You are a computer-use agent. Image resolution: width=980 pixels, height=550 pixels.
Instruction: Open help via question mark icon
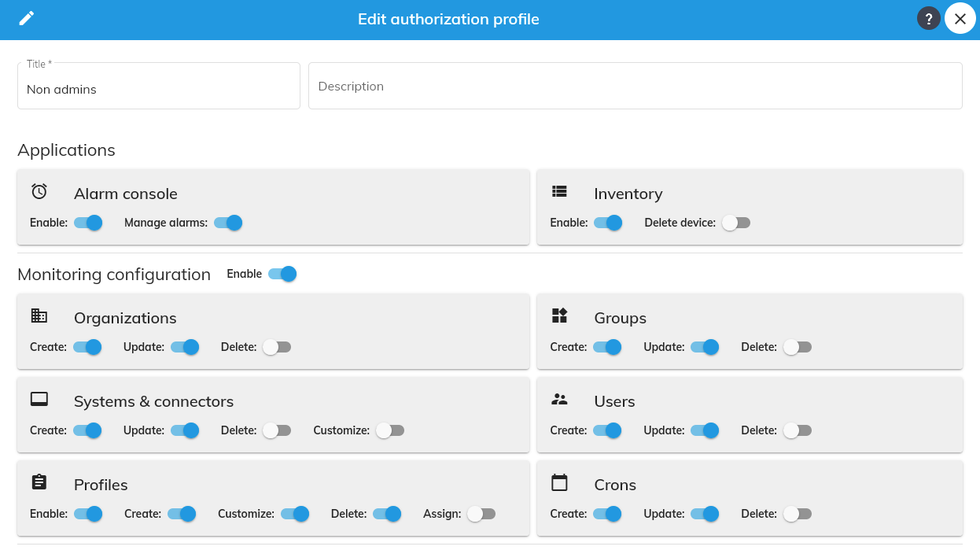(928, 19)
